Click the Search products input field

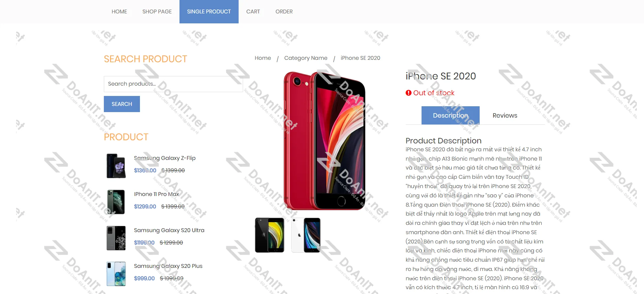(x=173, y=84)
